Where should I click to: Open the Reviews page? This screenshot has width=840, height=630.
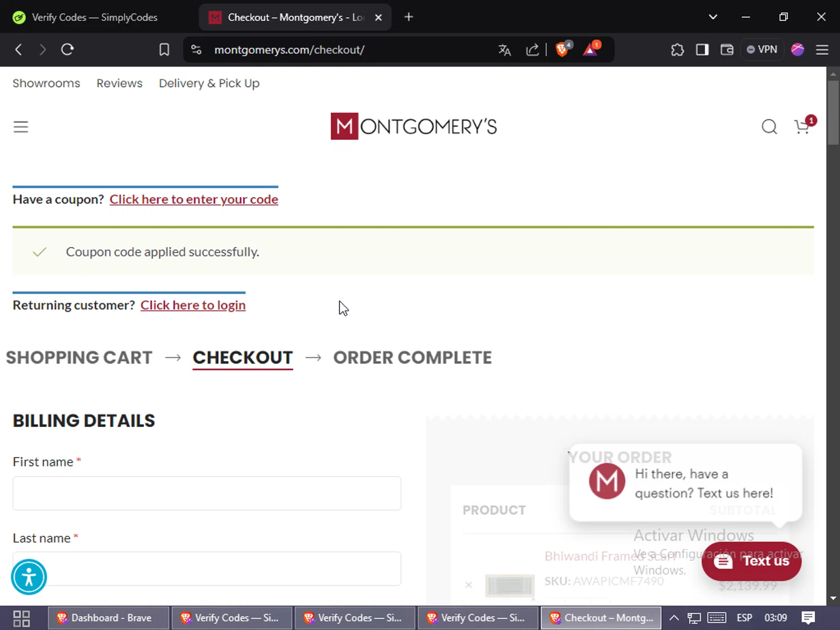coord(119,83)
